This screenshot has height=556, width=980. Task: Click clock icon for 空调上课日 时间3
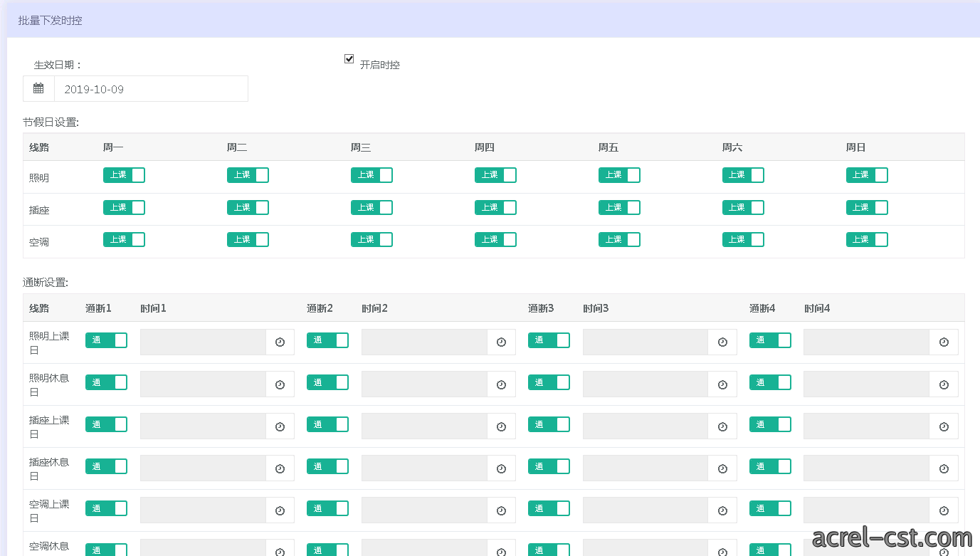[x=722, y=510]
